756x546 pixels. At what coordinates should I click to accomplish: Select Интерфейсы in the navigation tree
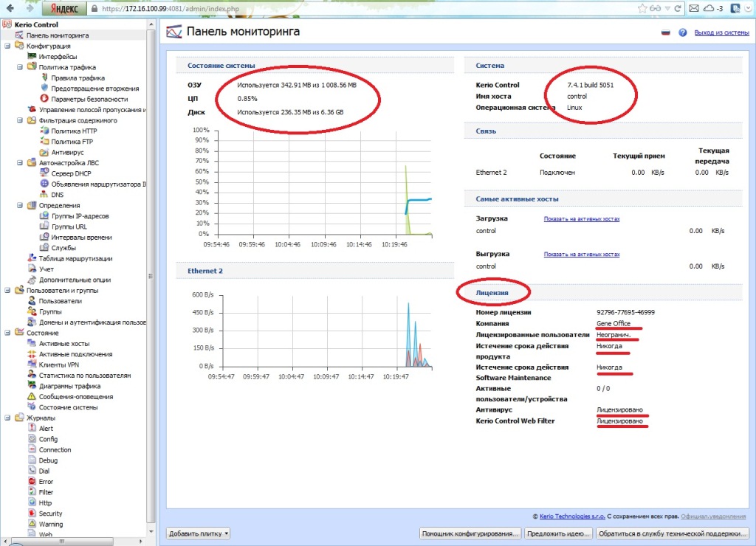[x=58, y=56]
